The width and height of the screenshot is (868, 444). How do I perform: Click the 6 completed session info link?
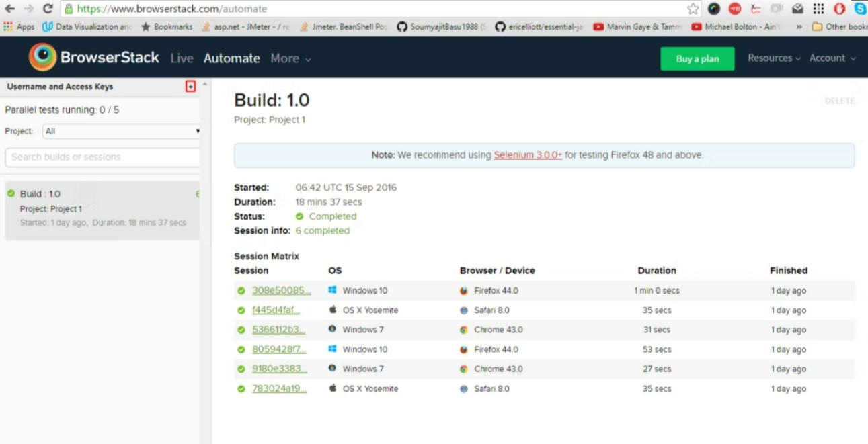[x=323, y=230]
